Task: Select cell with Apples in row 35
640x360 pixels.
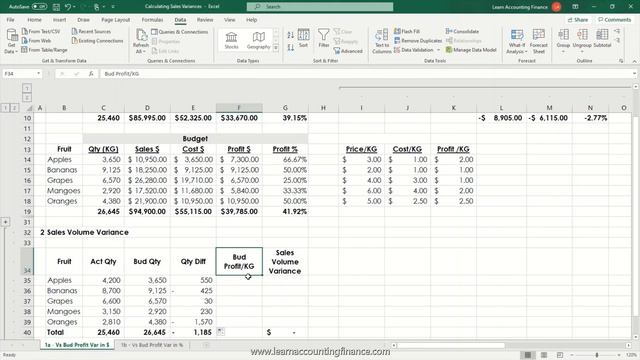Action: pyautogui.click(x=64, y=280)
